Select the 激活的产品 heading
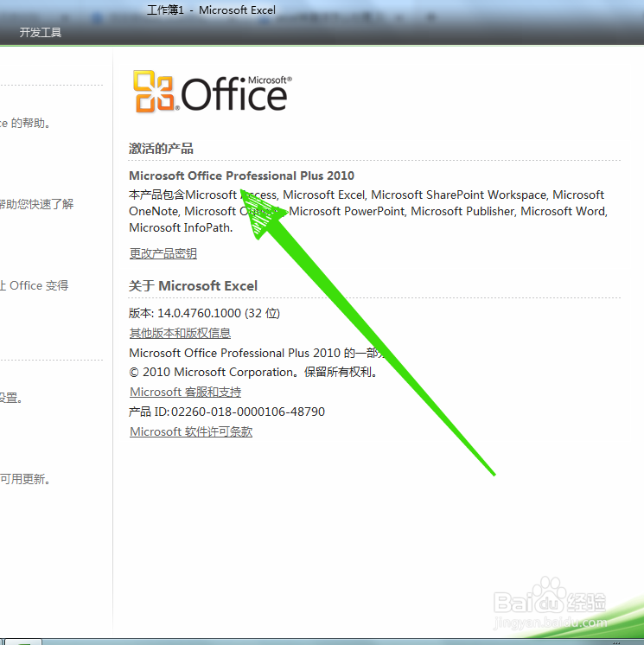 pyautogui.click(x=161, y=149)
